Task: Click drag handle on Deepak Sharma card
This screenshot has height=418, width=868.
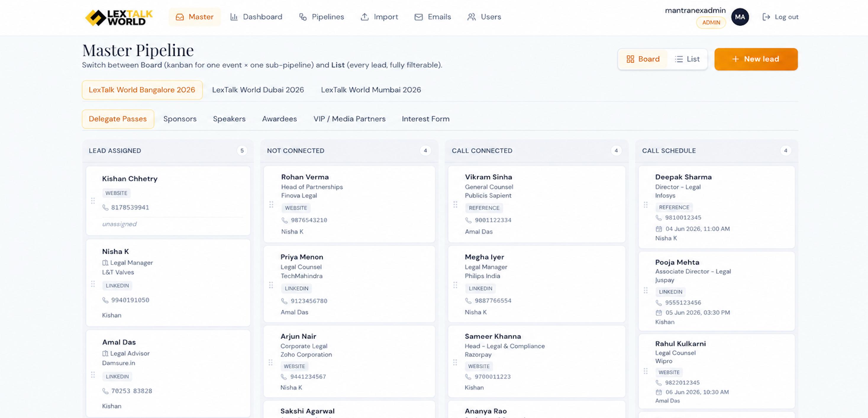Action: click(646, 205)
